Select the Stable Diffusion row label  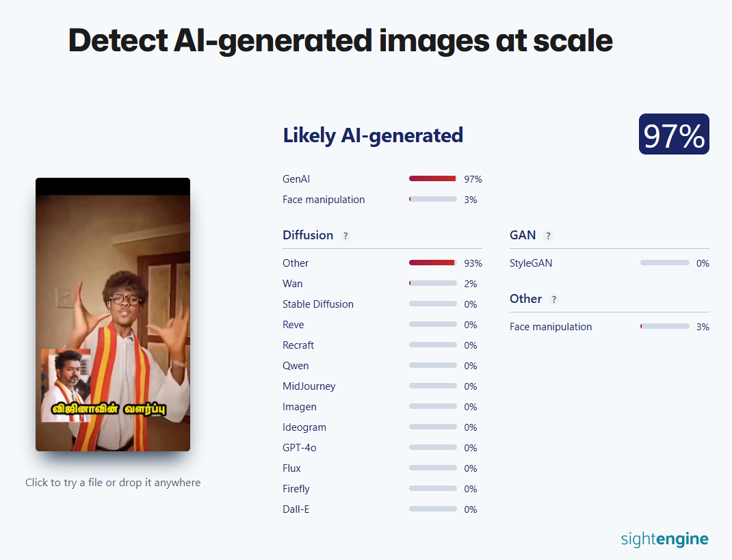coord(318,304)
